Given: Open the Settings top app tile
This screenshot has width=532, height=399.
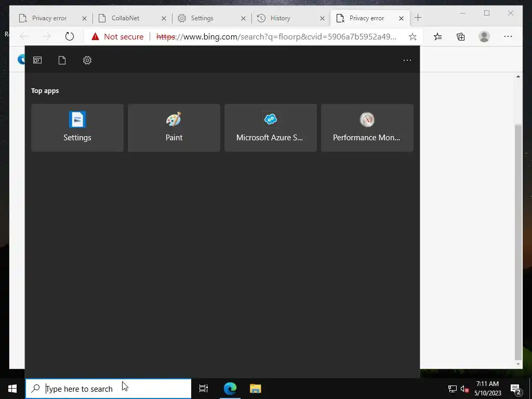Looking at the screenshot, I should point(77,128).
